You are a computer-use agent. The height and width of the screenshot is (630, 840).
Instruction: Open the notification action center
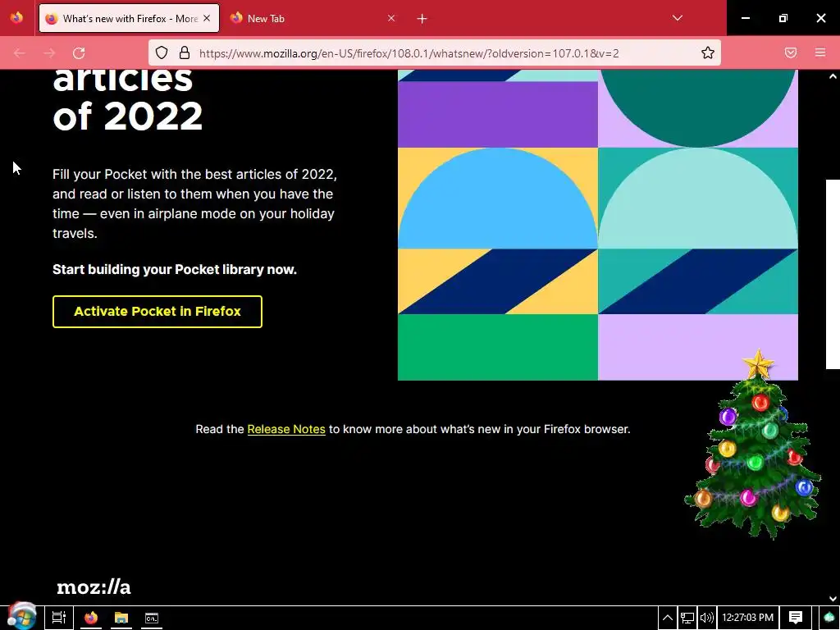coord(796,618)
